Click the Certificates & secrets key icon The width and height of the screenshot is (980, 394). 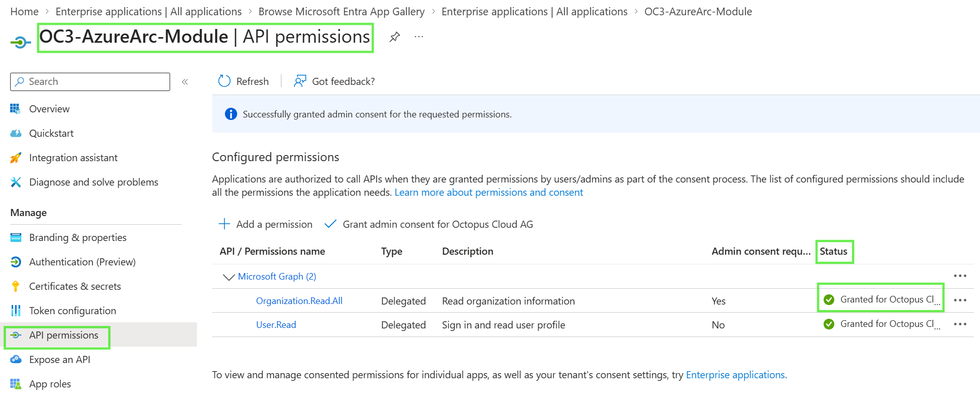click(16, 286)
